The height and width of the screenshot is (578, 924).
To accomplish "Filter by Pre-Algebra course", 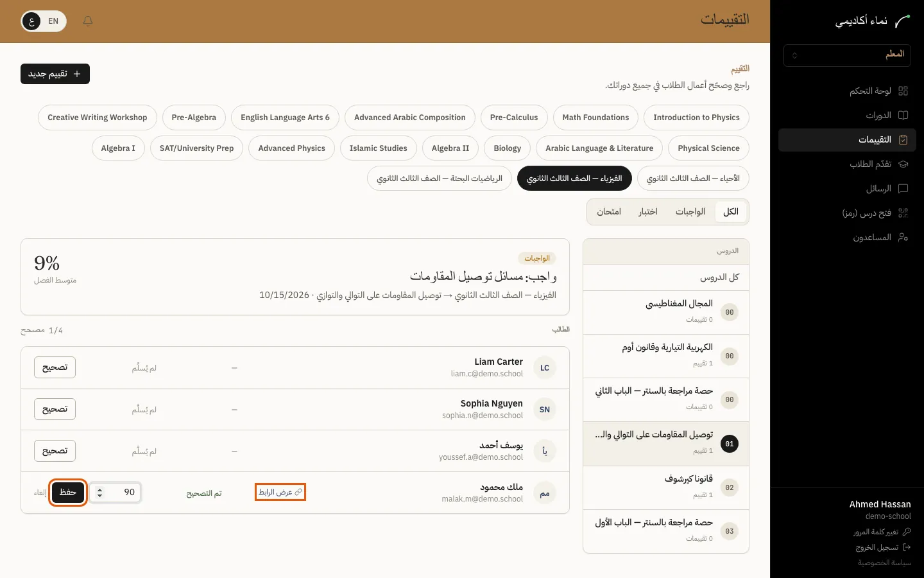I will click(194, 118).
